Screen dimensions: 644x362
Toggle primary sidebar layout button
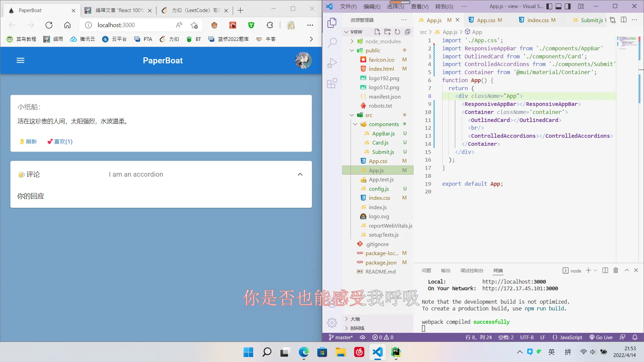[x=549, y=6]
